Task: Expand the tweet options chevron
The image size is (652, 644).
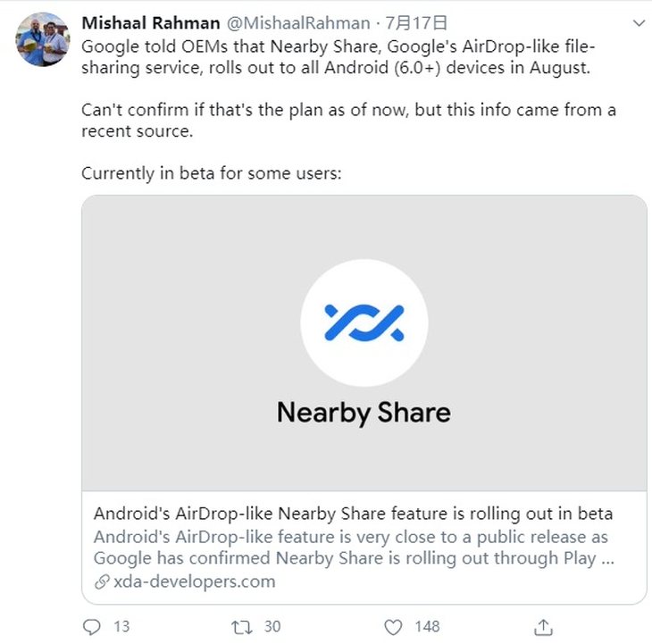Action: (x=639, y=23)
